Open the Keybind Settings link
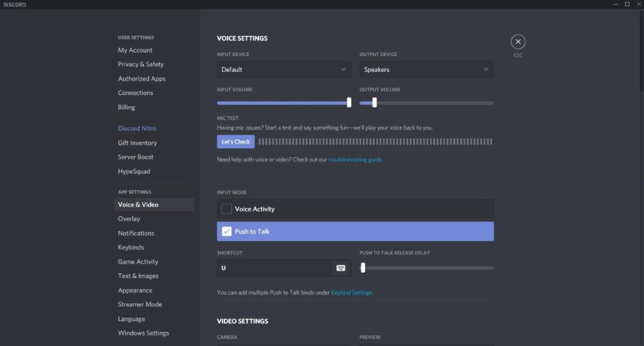This screenshot has height=346, width=644. 351,293
